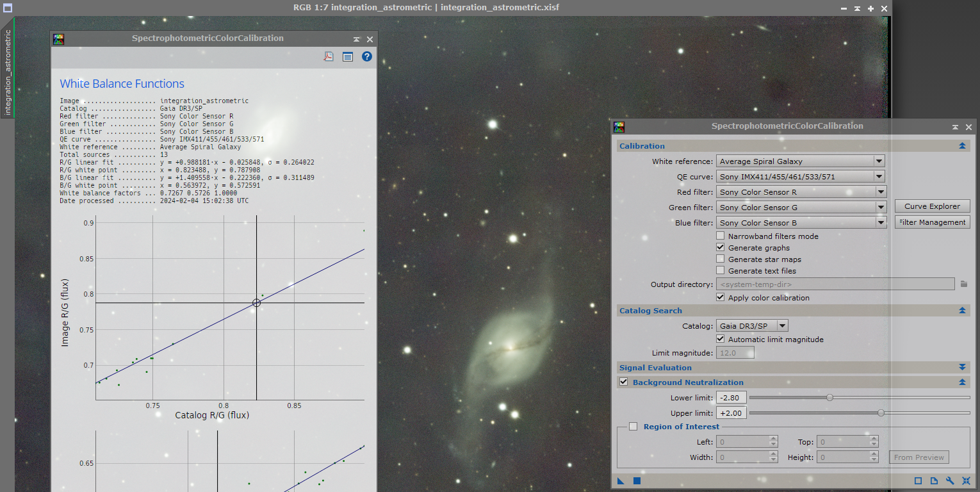The image size is (980, 492).
Task: Open the wrench preferences icon
Action: [950, 481]
